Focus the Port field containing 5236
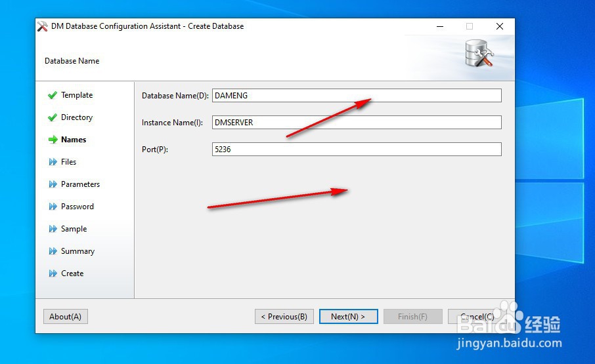The height and width of the screenshot is (364, 595). 357,150
